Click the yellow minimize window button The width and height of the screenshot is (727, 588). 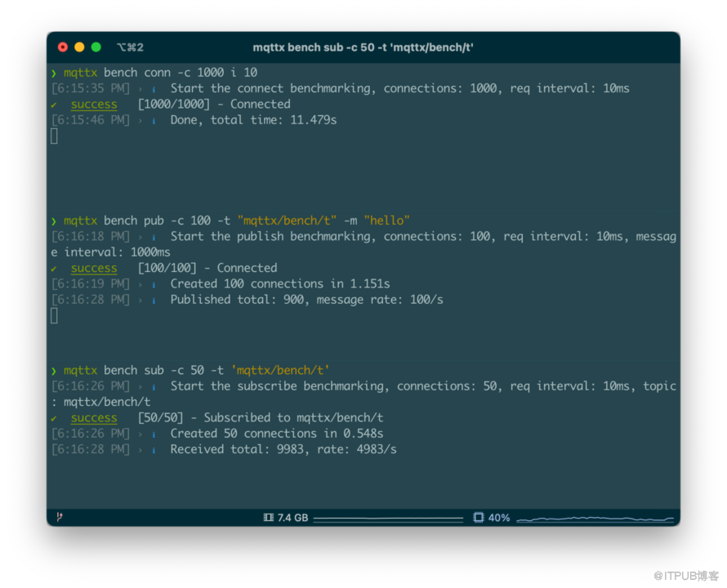point(79,47)
